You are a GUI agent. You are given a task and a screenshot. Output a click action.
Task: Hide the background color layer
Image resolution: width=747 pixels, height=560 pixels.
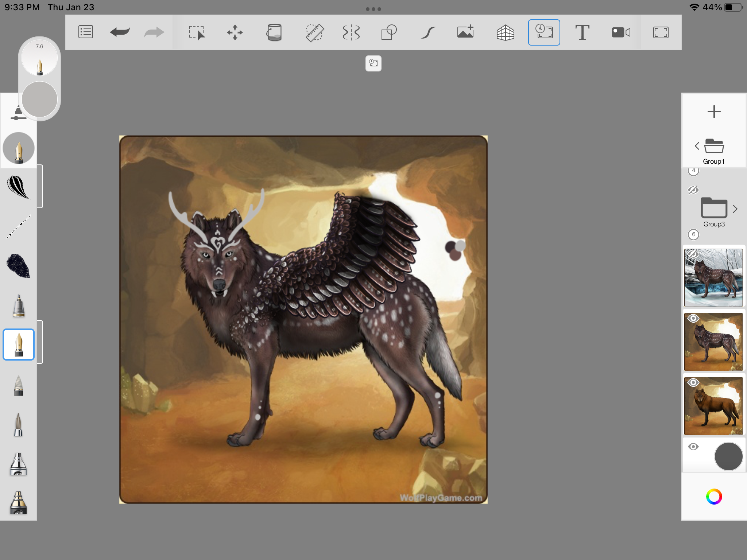(693, 447)
